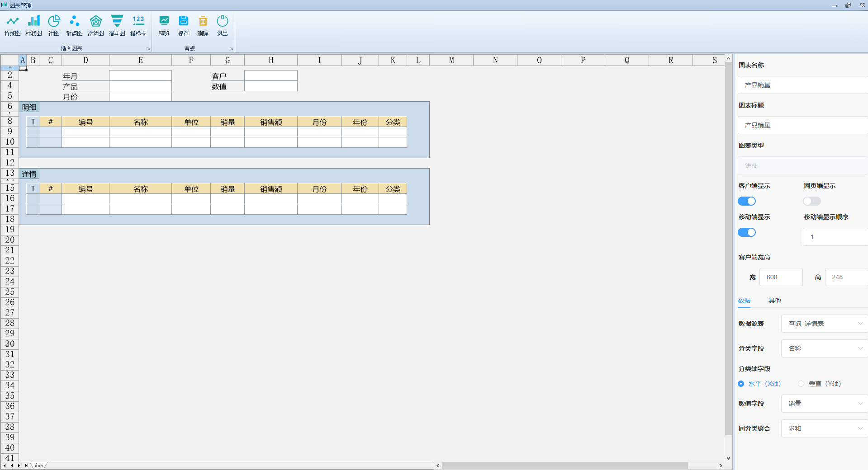The image size is (868, 470).
Task: Select the 垂直 (Y轴) radio button
Action: 801,384
